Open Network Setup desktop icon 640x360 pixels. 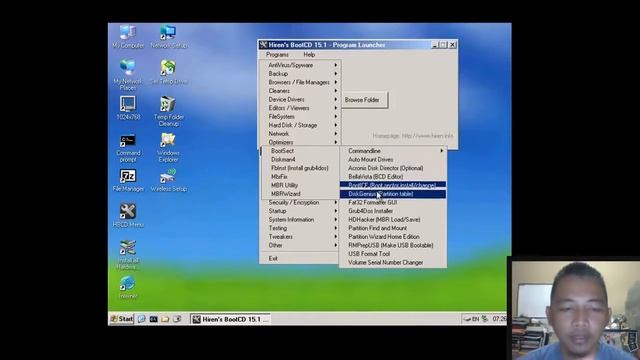point(168,37)
